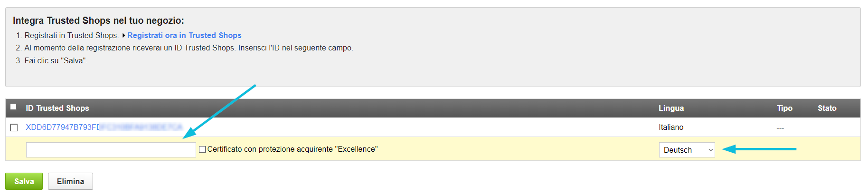Click the horizontal cyan arrow beside the language selector
Image resolution: width=868 pixels, height=196 pixels.
759,149
